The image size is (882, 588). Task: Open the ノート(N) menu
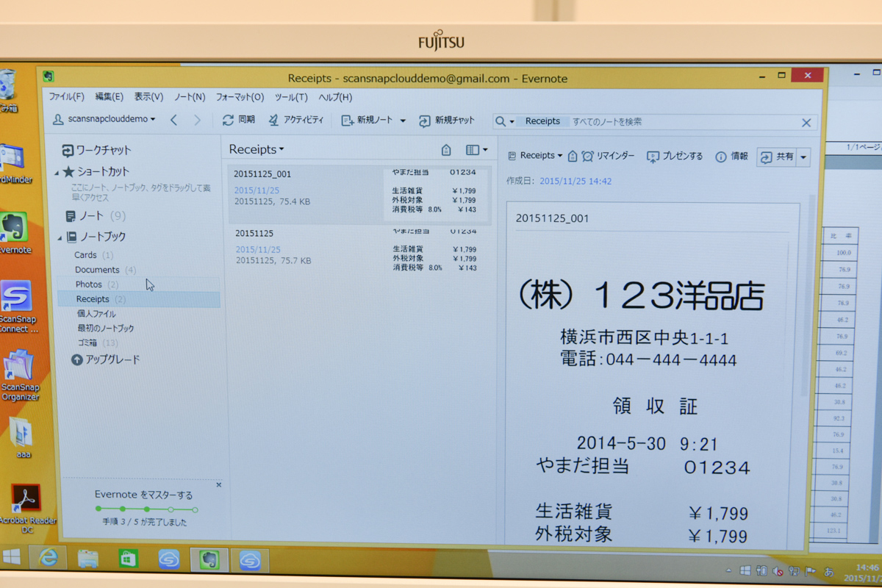click(190, 97)
